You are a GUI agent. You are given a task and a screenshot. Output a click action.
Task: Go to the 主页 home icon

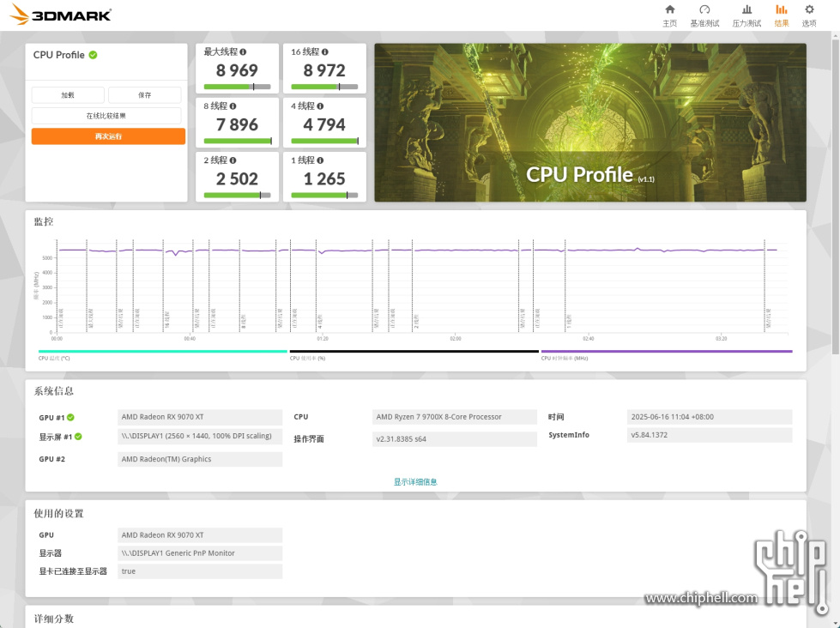[x=669, y=9]
